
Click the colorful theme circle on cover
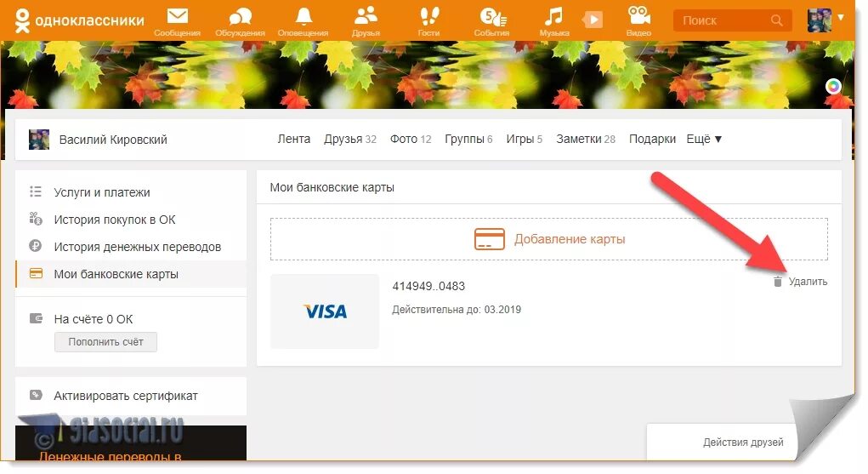pyautogui.click(x=833, y=87)
